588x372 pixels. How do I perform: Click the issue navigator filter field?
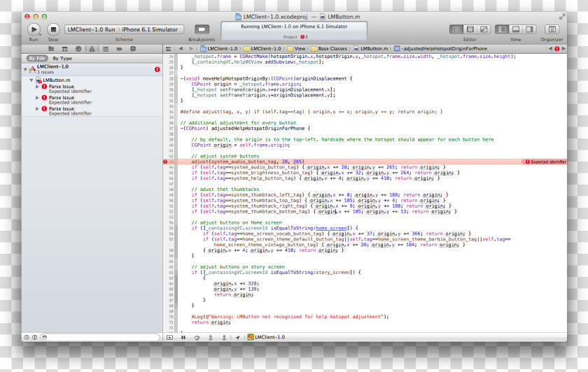point(100,337)
